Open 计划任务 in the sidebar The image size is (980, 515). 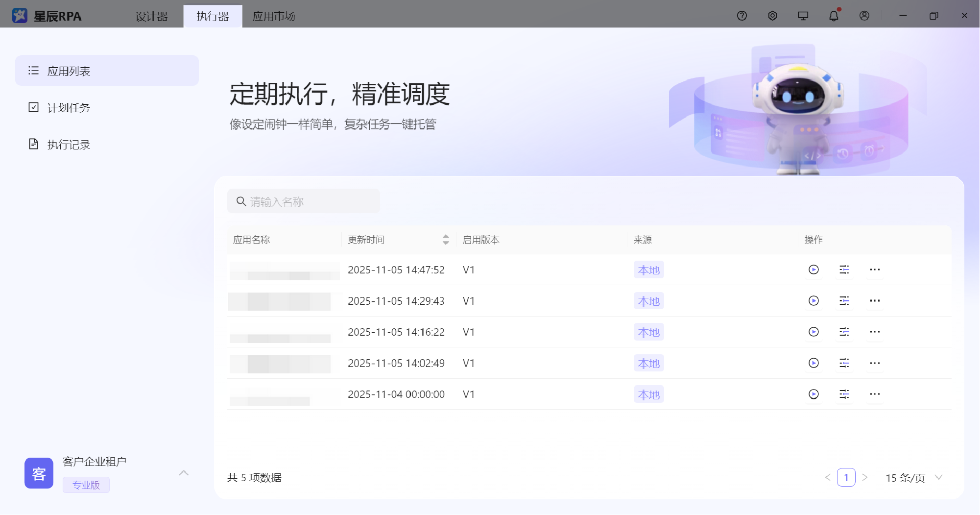(x=69, y=108)
